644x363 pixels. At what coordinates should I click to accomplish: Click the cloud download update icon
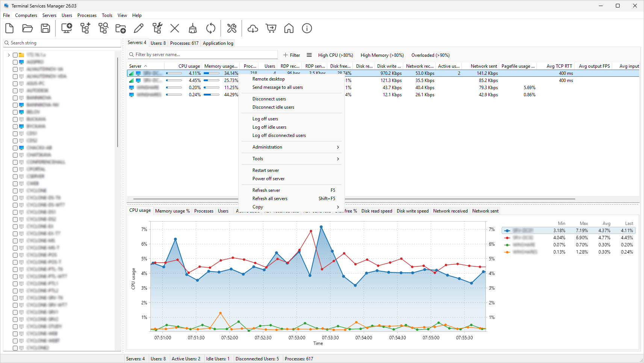point(253,28)
